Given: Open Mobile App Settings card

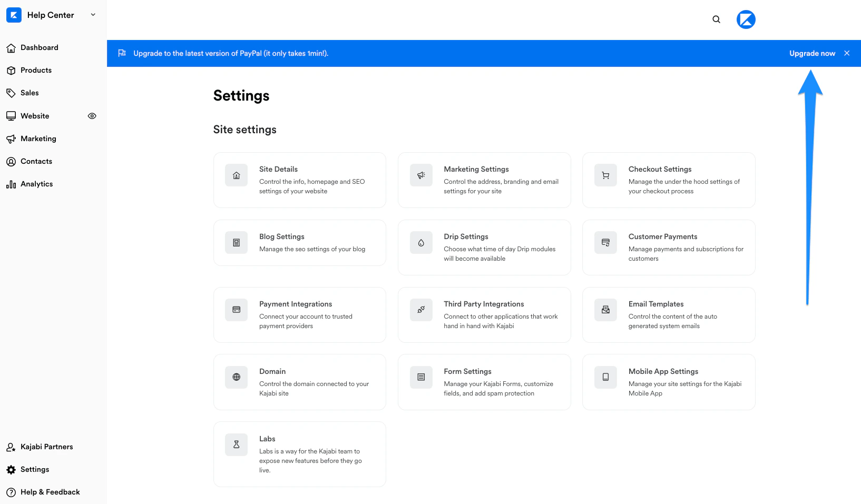Looking at the screenshot, I should pos(668,382).
